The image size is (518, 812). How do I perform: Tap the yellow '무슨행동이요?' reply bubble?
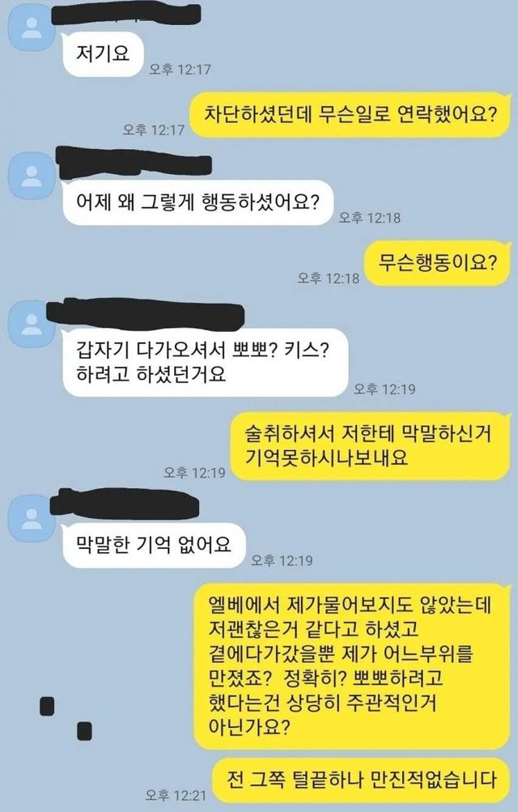click(437, 263)
